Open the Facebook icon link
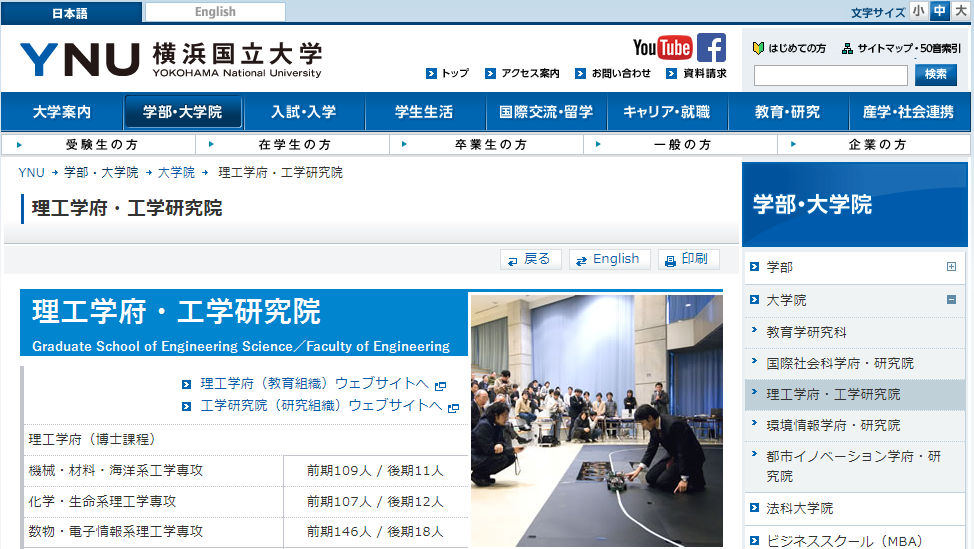This screenshot has height=549, width=974. 711,48
